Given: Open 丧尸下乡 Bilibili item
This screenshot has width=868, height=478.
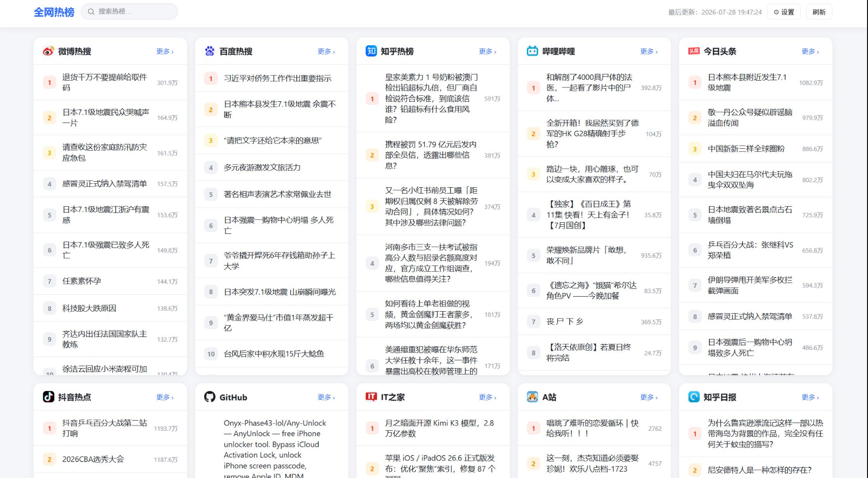Looking at the screenshot, I should [594, 322].
